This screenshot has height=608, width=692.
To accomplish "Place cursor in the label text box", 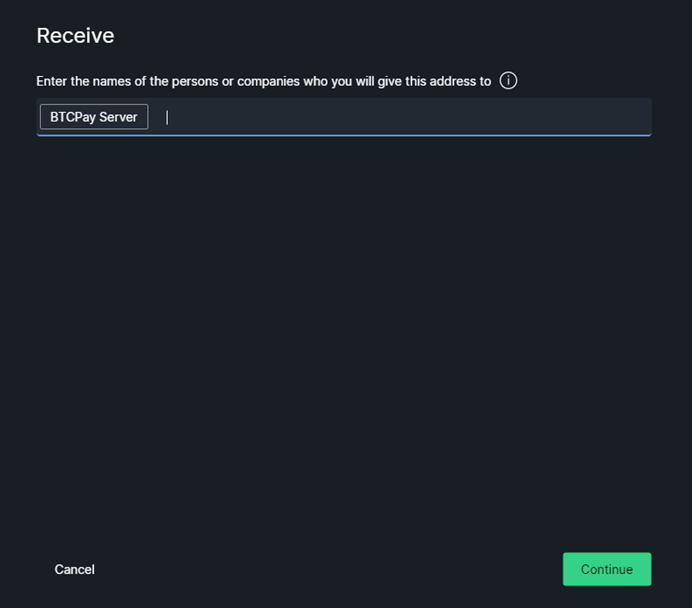I will click(x=400, y=117).
